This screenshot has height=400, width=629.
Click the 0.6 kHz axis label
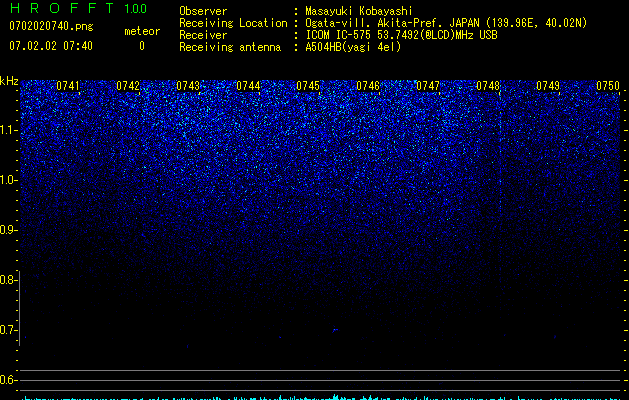pos(9,380)
